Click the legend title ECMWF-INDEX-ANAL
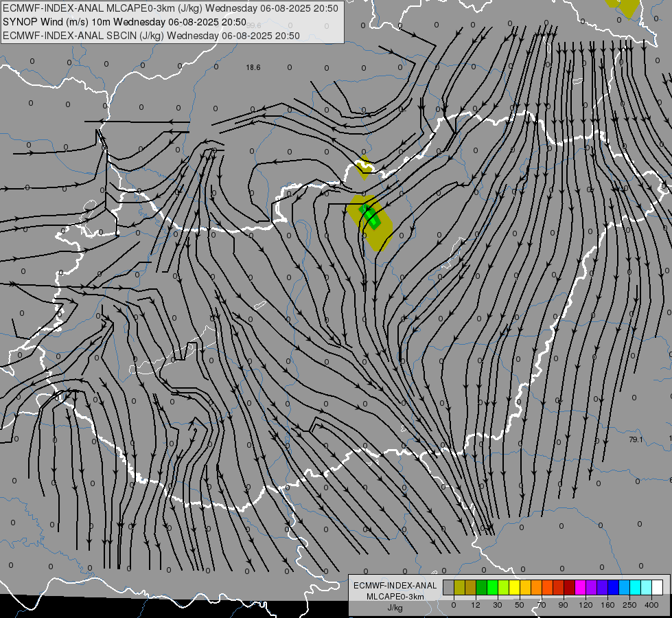Viewport: 672px width, 618px height. coord(395,586)
